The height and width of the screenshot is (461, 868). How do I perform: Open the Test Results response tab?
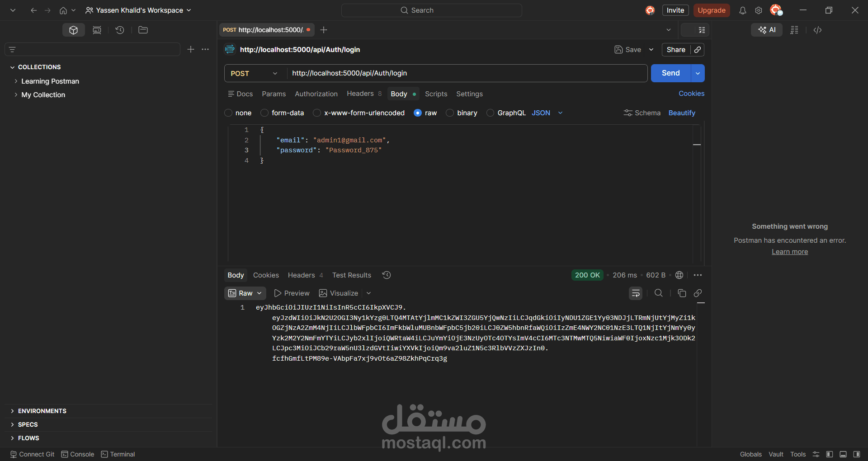point(352,275)
